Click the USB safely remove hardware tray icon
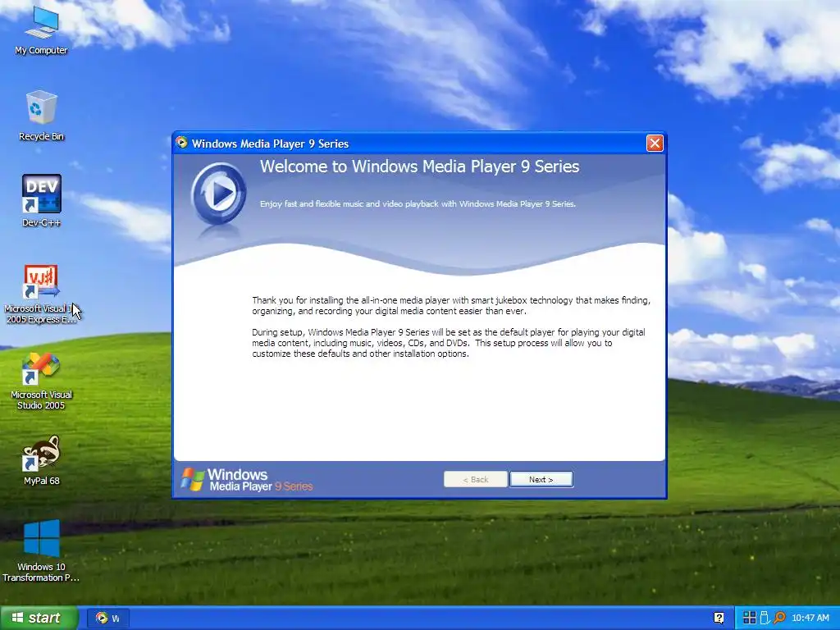The height and width of the screenshot is (630, 840). click(765, 618)
